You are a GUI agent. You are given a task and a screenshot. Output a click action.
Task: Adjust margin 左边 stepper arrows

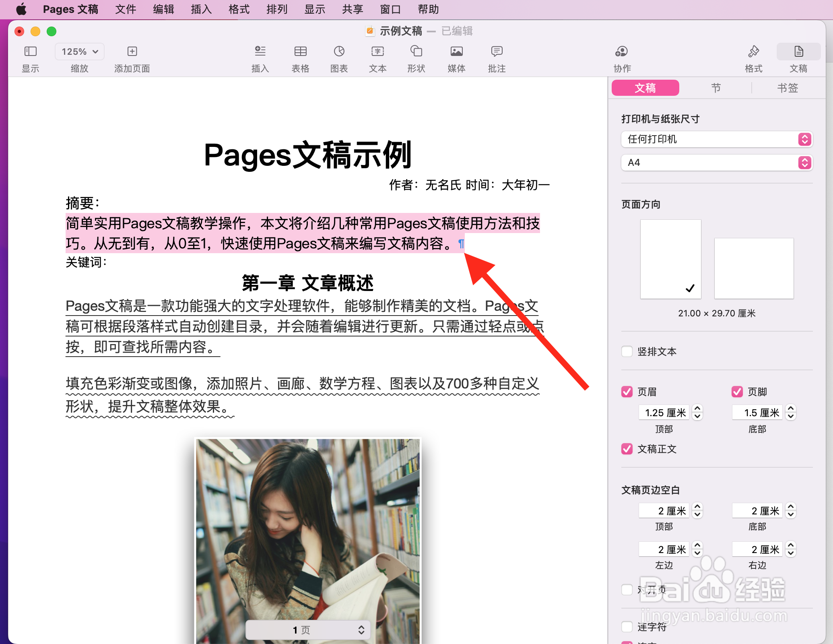pyautogui.click(x=697, y=549)
